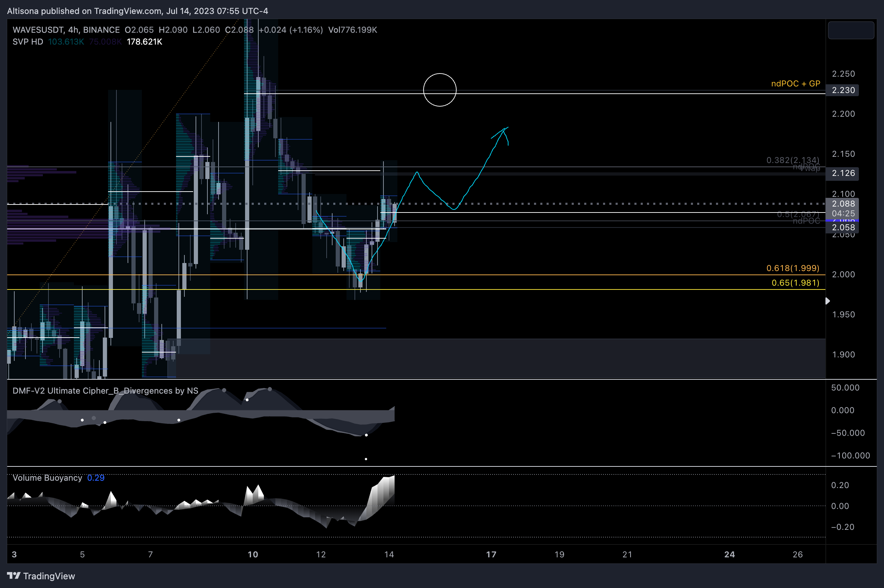The height and width of the screenshot is (588, 884).
Task: Click the O2.065 open price readout
Action: coord(139,30)
